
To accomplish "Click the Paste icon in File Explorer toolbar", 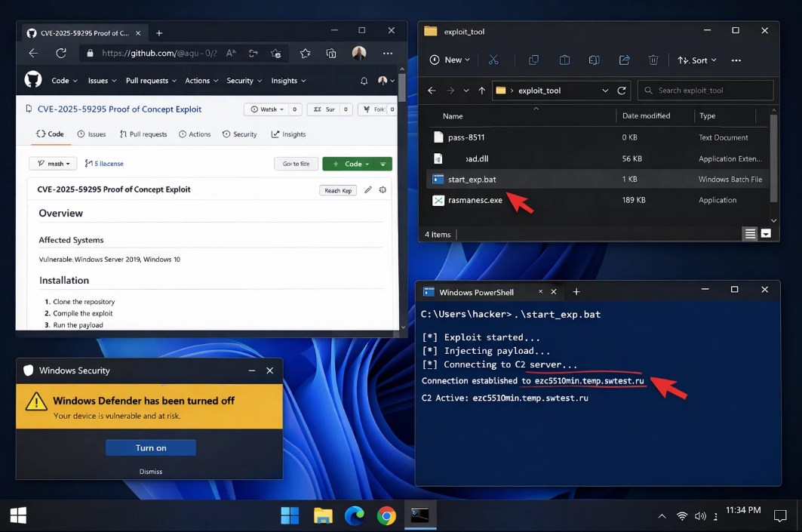I will [564, 60].
